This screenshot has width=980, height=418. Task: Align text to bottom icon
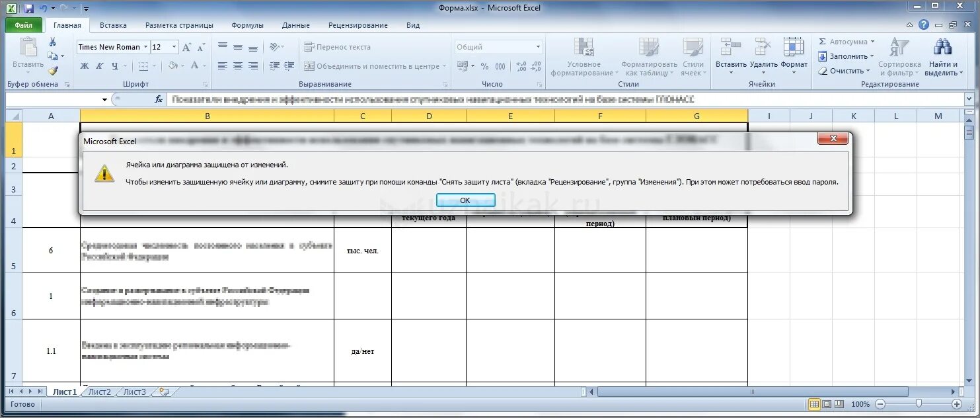(x=253, y=47)
